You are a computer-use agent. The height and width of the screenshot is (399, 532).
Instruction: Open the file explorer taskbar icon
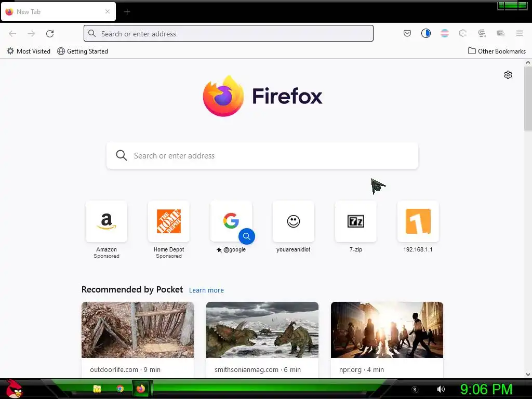pyautogui.click(x=97, y=389)
